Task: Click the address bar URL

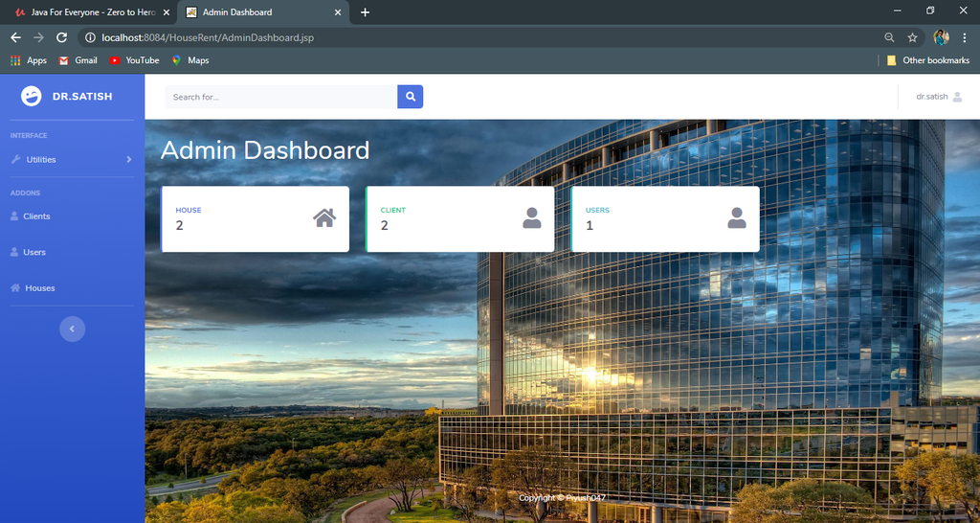Action: point(208,37)
